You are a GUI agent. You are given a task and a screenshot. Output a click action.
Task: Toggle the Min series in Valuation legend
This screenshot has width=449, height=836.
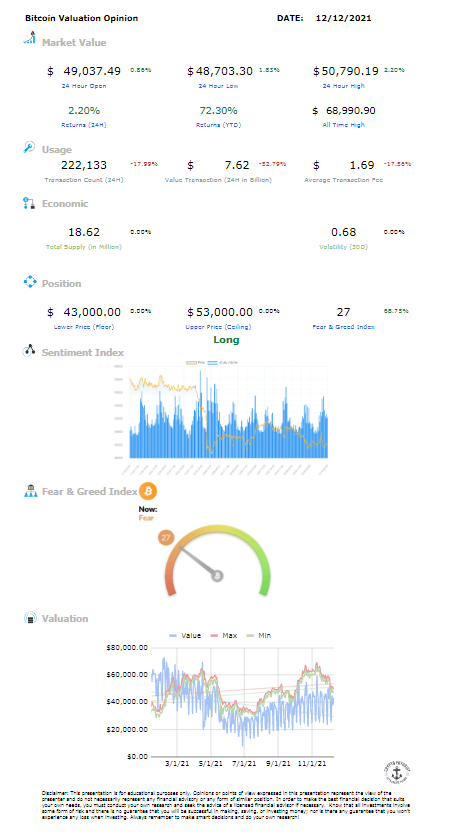[259, 636]
